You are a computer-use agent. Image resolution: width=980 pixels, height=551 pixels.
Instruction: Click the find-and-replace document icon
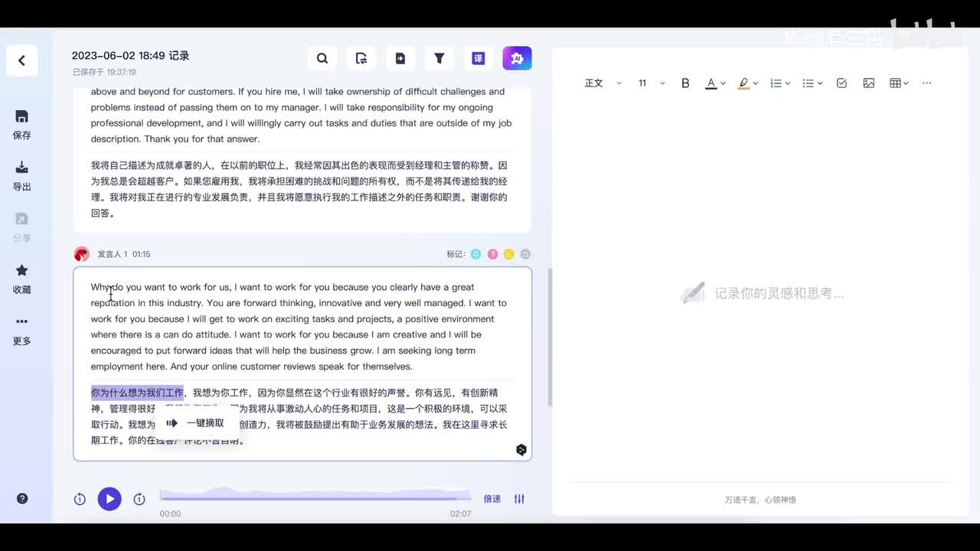point(361,58)
